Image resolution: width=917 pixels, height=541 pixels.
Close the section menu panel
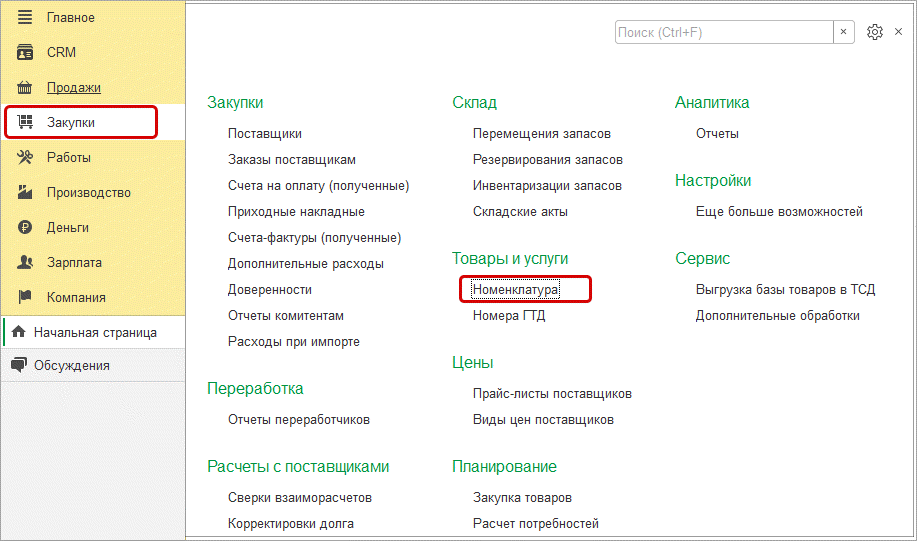898,32
